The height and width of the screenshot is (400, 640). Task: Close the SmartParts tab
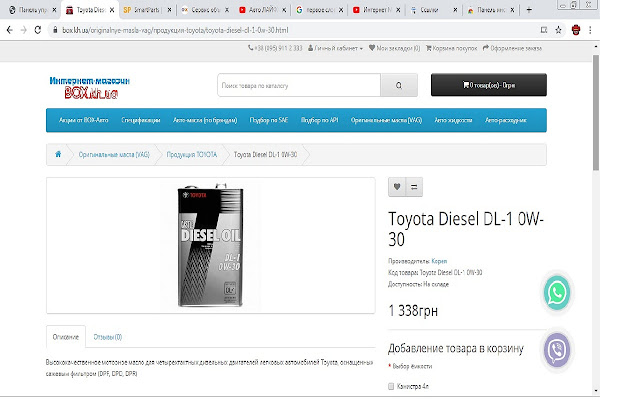click(169, 10)
